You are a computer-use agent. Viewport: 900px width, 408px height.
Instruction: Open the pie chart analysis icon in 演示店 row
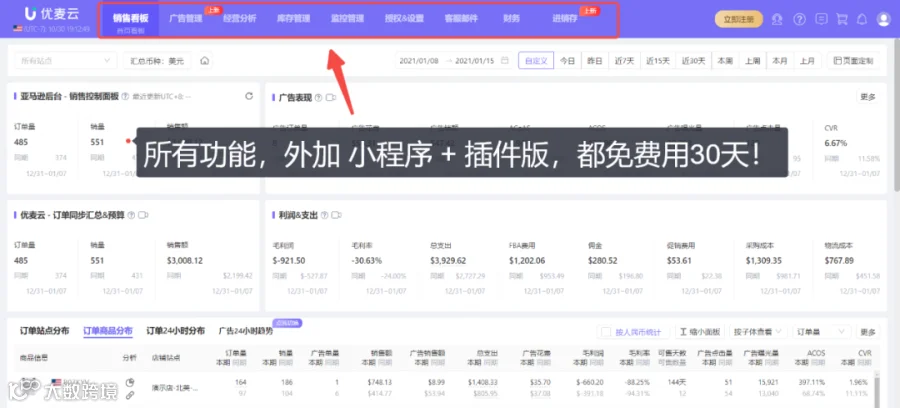click(130, 382)
